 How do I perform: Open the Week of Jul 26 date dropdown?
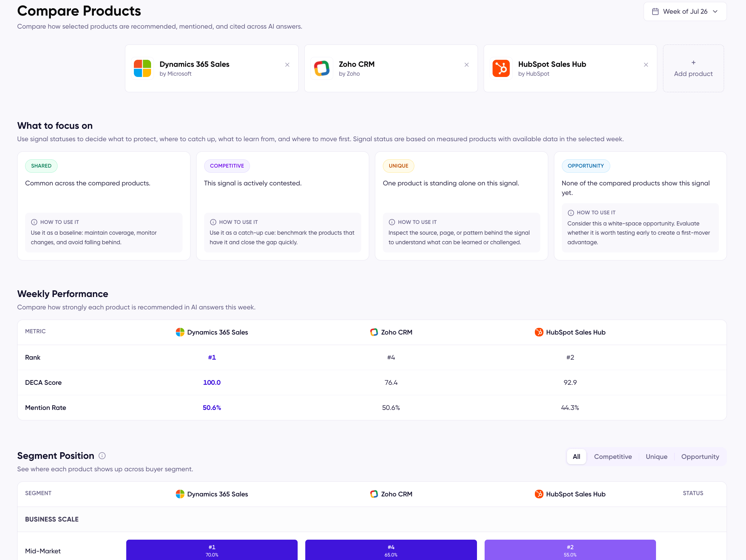pos(685,11)
